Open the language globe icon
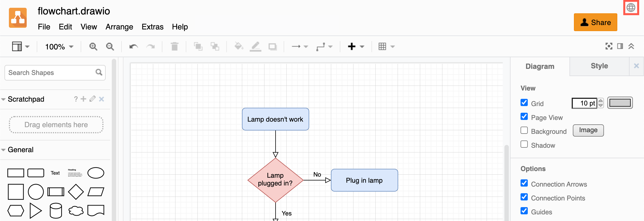644x221 pixels. (x=631, y=7)
